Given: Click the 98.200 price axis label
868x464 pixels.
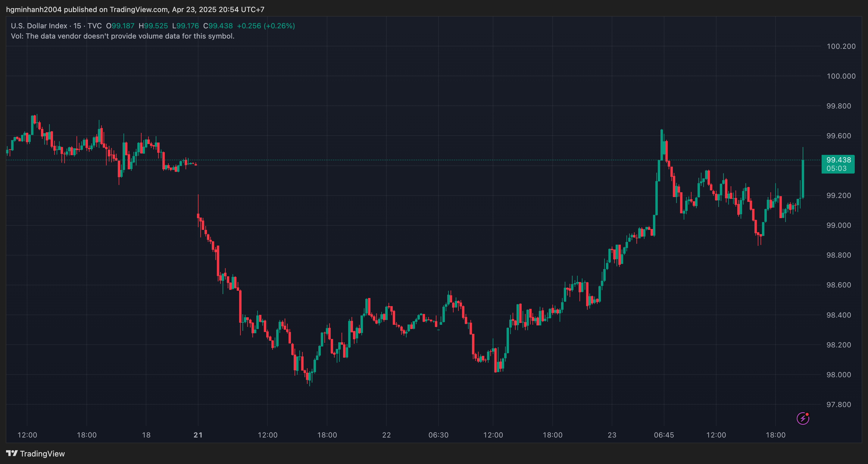Looking at the screenshot, I should point(839,345).
